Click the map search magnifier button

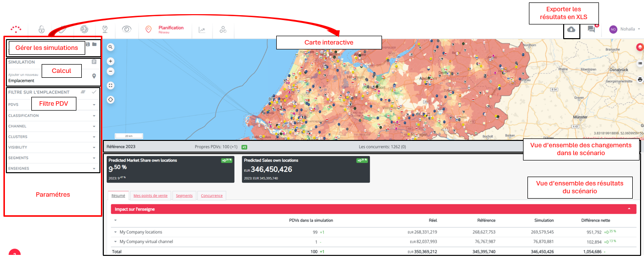pyautogui.click(x=111, y=47)
